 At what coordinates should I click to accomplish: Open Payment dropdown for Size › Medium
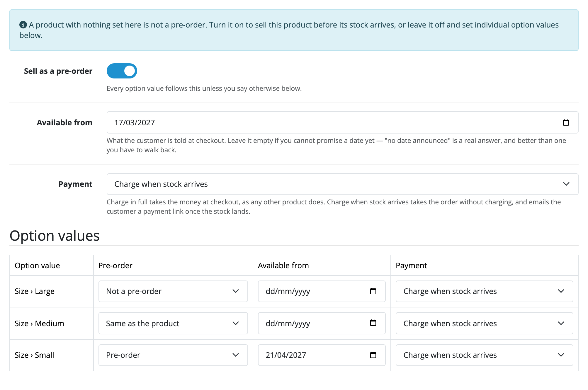tap(484, 323)
